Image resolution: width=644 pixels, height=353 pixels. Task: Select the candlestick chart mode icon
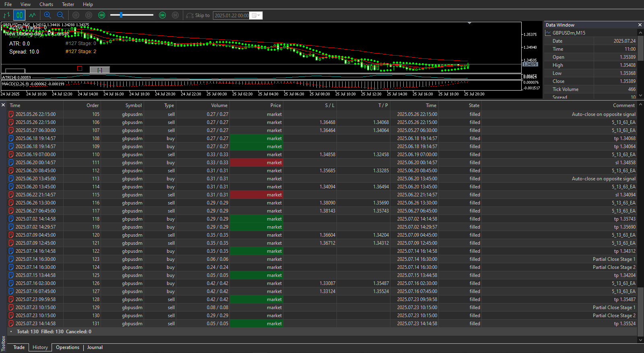[19, 15]
